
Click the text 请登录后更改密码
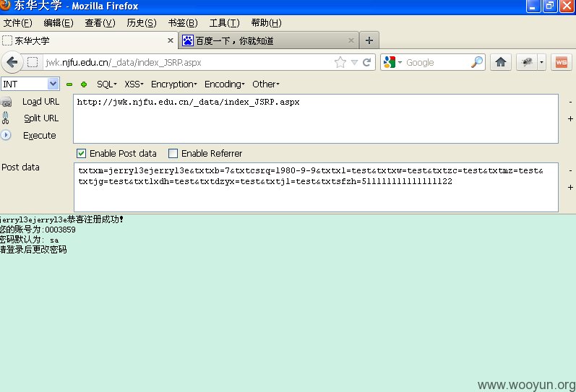pos(33,250)
